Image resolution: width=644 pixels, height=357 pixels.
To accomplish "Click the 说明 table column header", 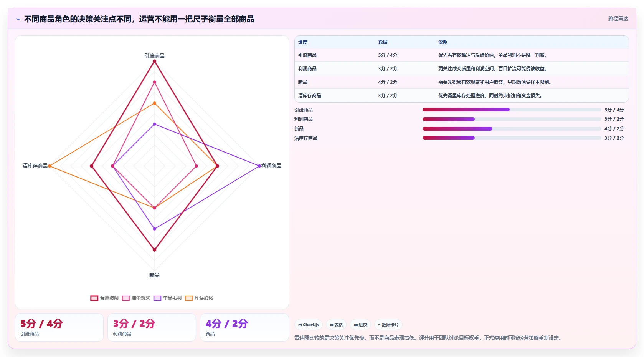I will point(443,42).
